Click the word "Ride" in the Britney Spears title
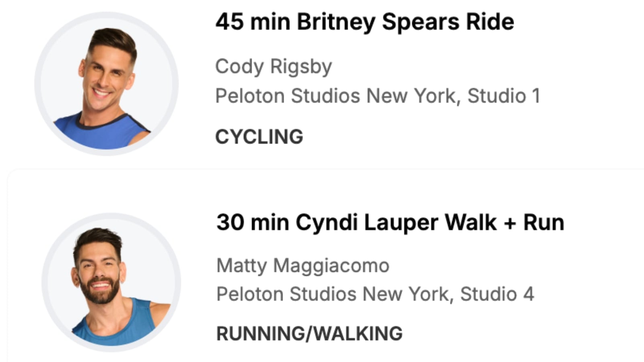 tap(489, 22)
